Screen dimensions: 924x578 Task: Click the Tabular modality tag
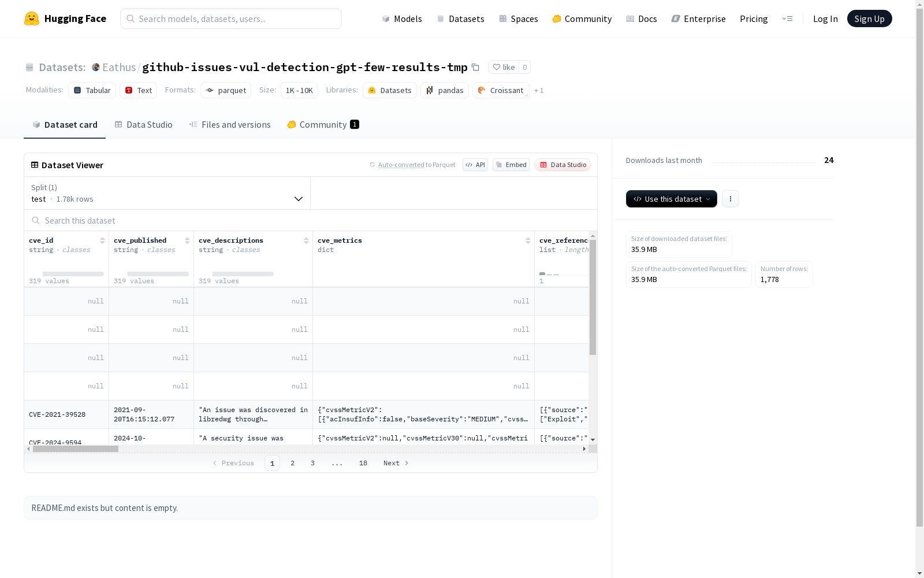click(92, 90)
